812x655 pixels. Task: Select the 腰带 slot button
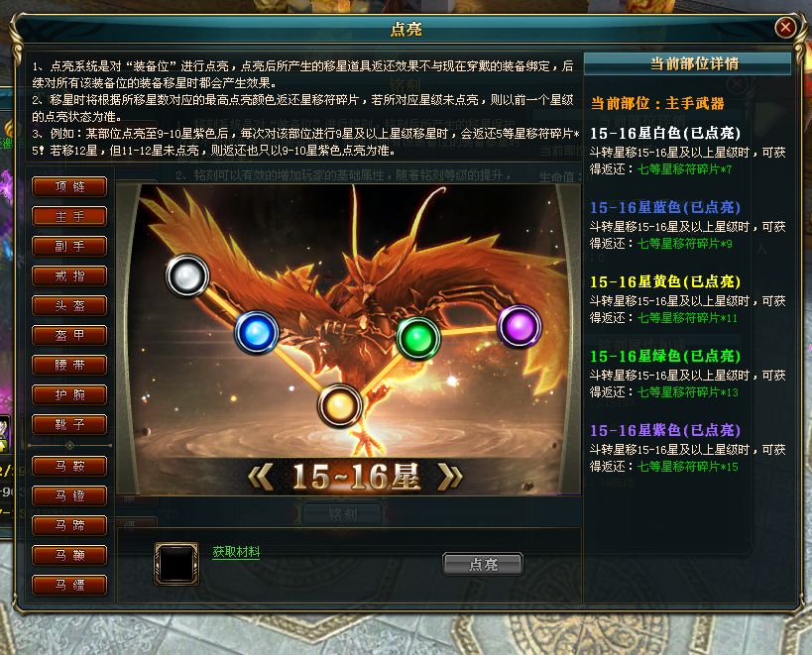69,366
